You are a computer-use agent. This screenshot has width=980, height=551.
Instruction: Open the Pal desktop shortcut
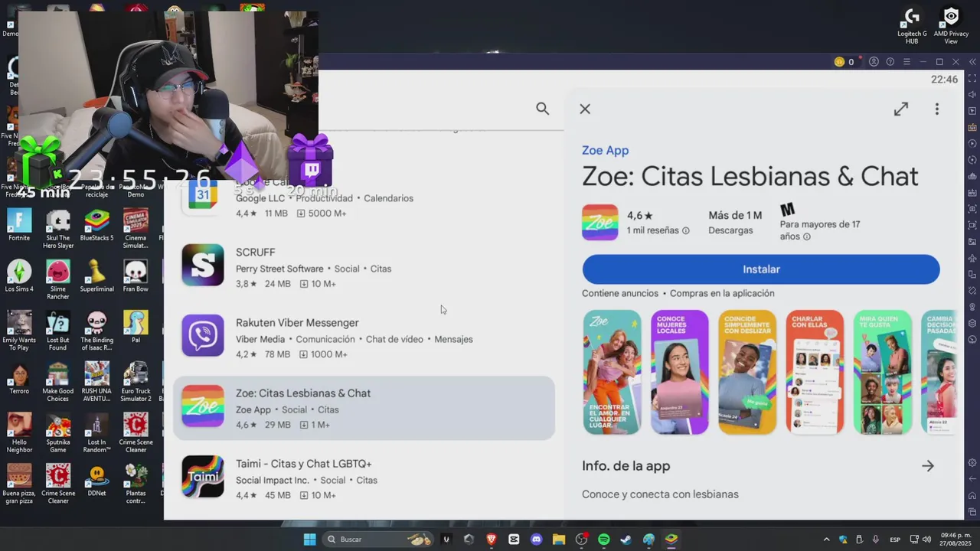tap(136, 327)
